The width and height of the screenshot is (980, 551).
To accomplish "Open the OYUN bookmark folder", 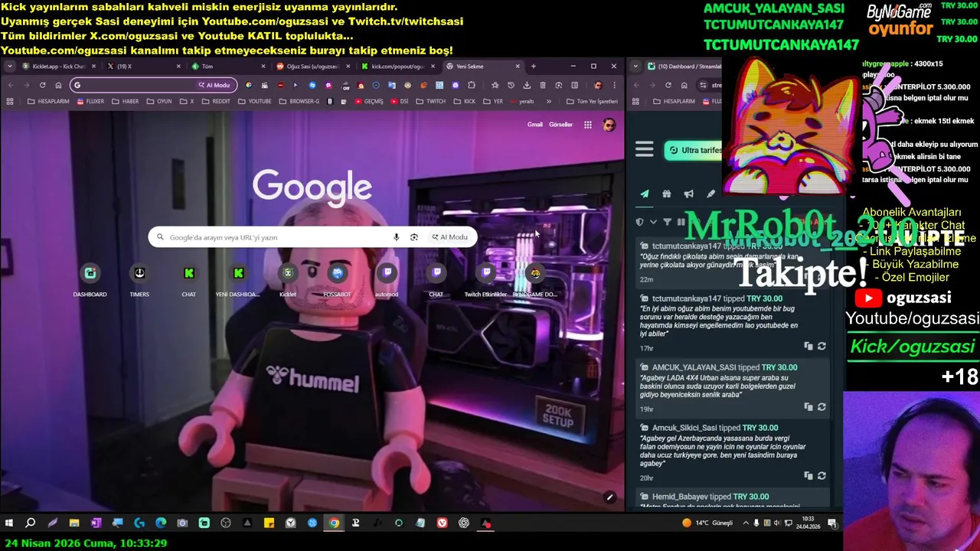I will click(159, 101).
